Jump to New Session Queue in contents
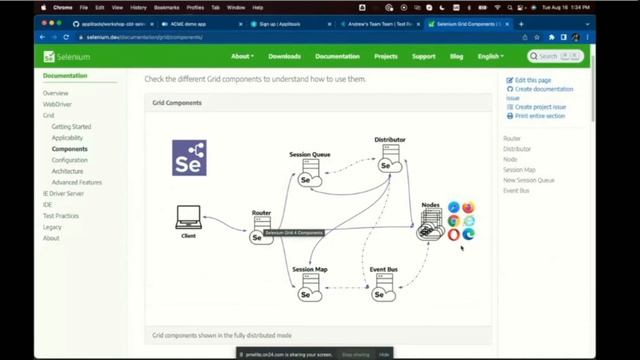This screenshot has height=360, width=640. [529, 180]
